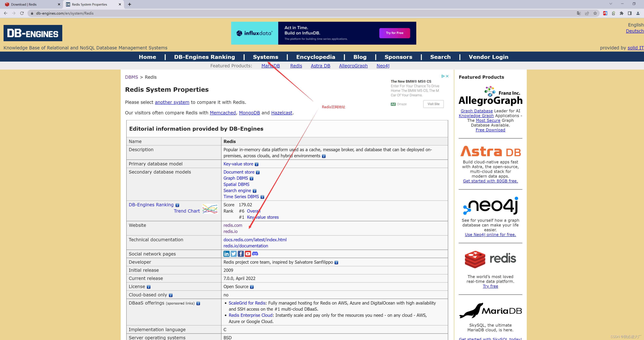Follow the 'another system' link
644x340 pixels.
(x=172, y=102)
